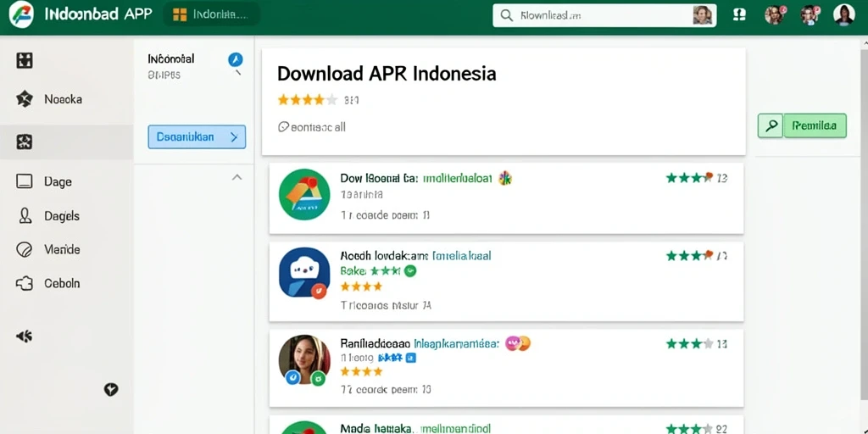868x434 pixels.
Task: Click the pink-orange badge after Ranliaddcaao title
Action: [x=518, y=344]
